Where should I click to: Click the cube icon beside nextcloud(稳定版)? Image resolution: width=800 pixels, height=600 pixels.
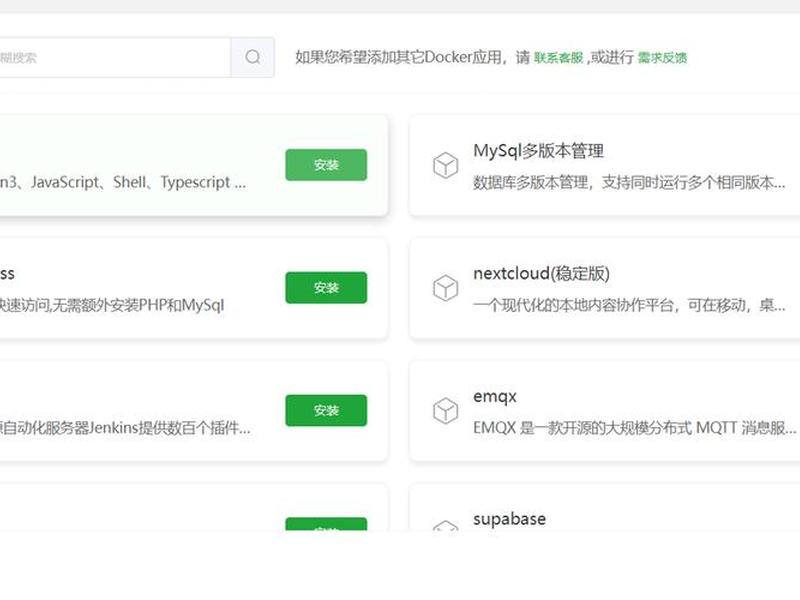coord(445,288)
